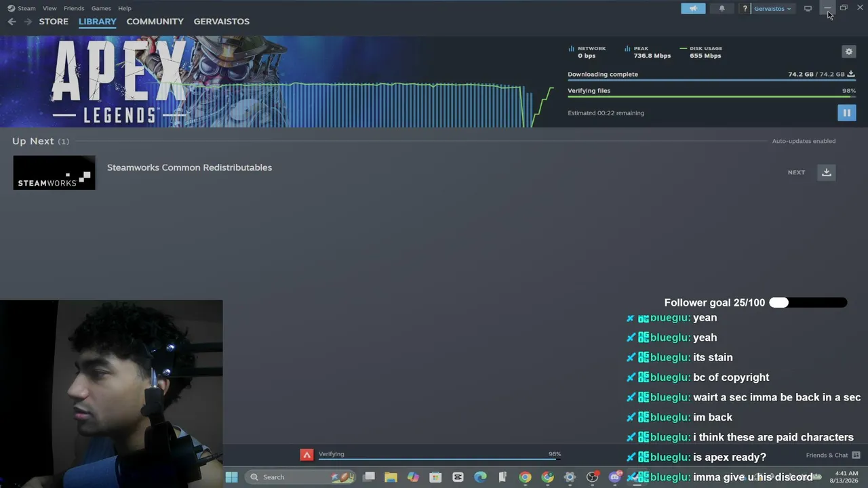Click the bottom bar Verifying progress indicator
This screenshot has width=868, height=488.
point(439,454)
